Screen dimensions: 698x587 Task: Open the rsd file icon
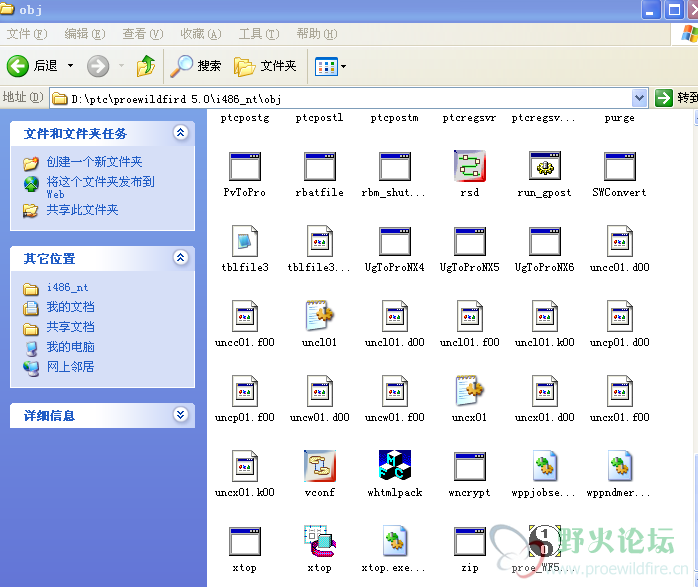pos(470,166)
